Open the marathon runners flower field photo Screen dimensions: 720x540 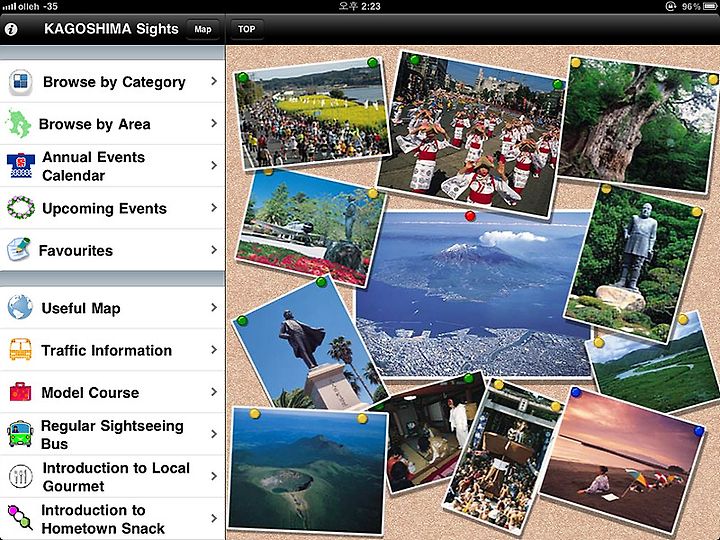coord(312,115)
